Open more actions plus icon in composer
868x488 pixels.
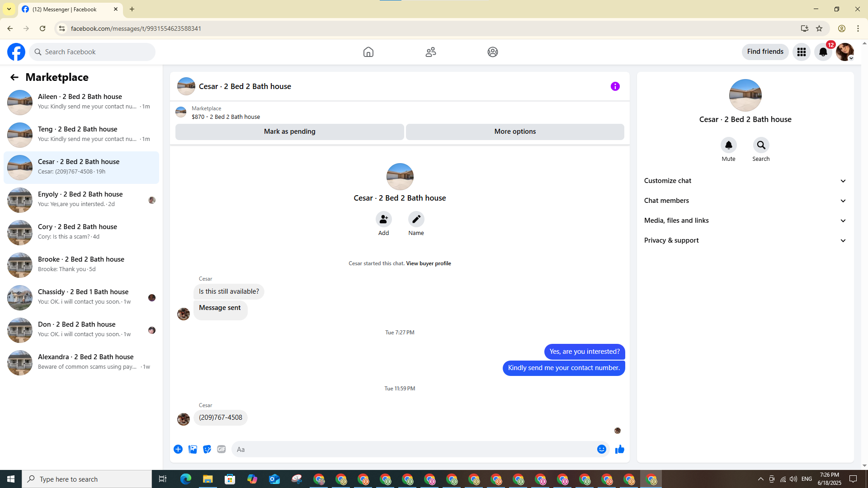[178, 449]
